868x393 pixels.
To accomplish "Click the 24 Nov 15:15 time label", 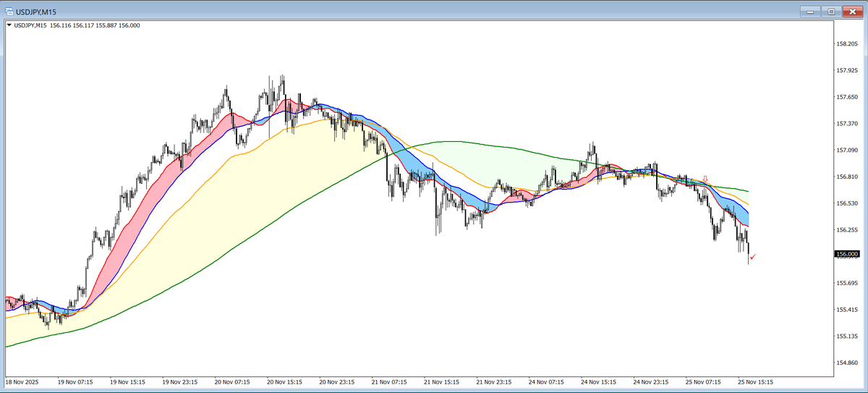I will pos(598,381).
